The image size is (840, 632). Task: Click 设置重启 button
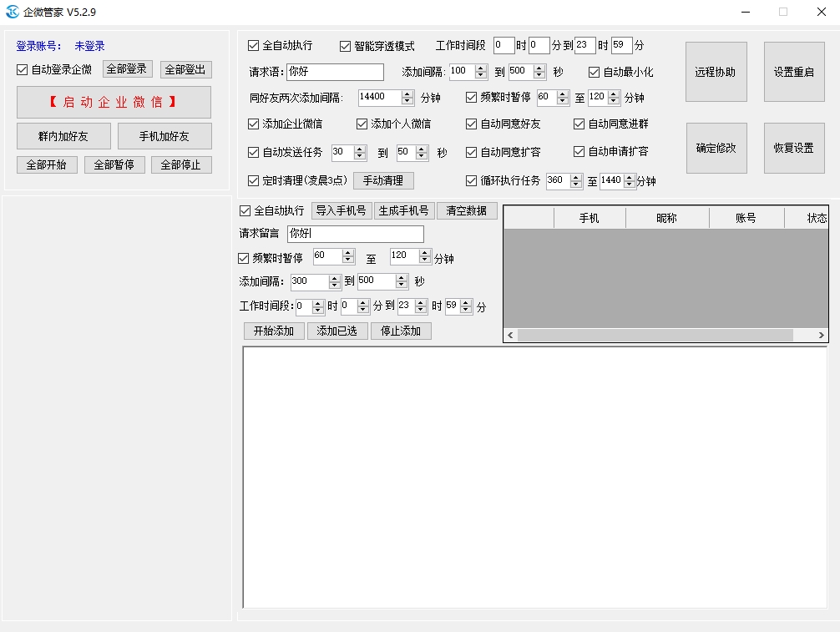click(x=794, y=72)
